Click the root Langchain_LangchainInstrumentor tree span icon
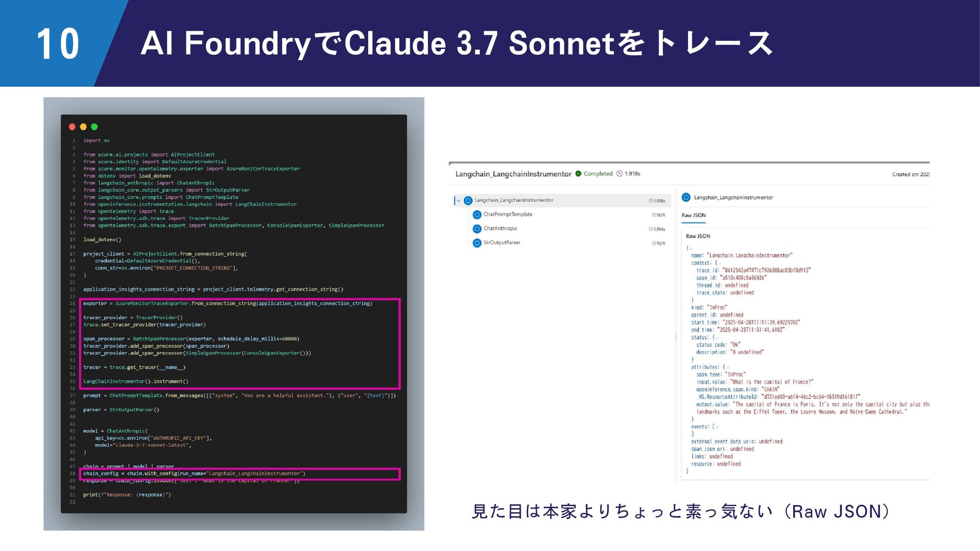Viewport: 980px width, 551px height. click(468, 201)
